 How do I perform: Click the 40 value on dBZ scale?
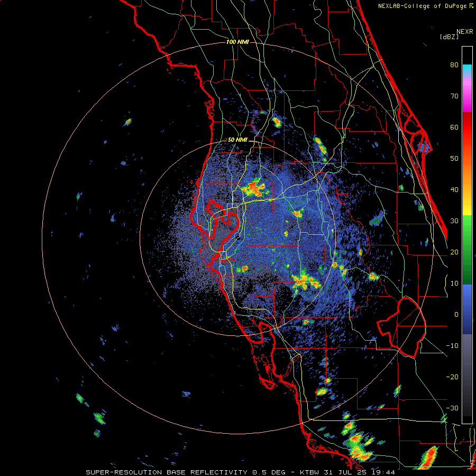coord(454,190)
